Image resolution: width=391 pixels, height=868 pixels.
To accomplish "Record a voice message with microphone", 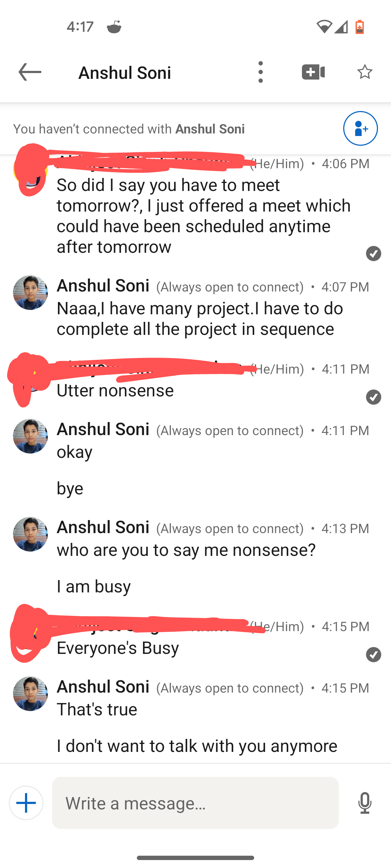I will click(x=365, y=803).
